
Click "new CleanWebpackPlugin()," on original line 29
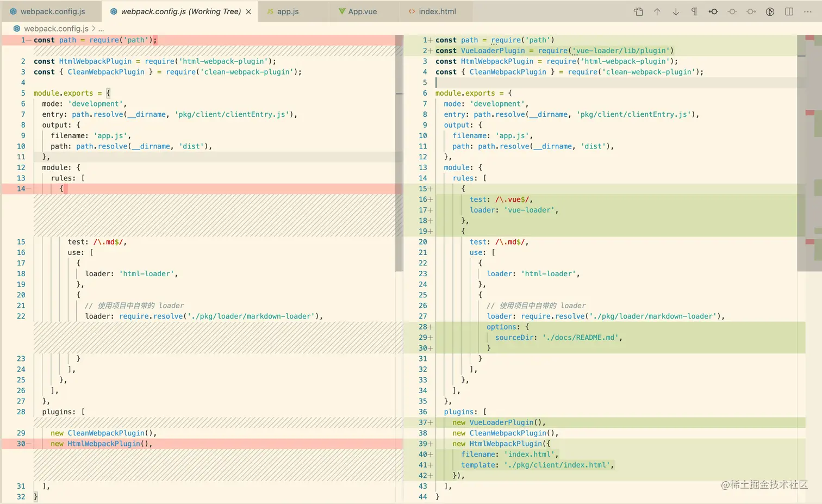click(x=103, y=433)
